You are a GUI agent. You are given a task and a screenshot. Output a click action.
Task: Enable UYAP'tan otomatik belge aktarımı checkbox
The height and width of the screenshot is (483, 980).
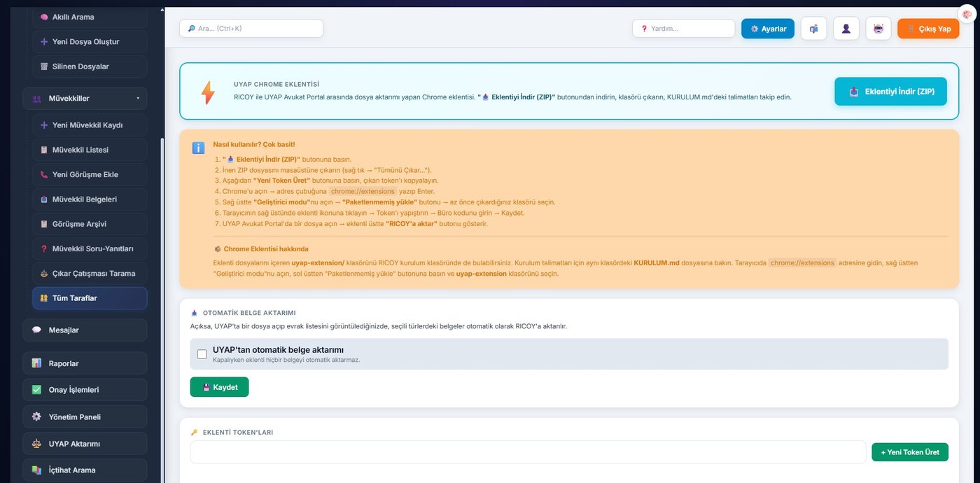click(202, 354)
